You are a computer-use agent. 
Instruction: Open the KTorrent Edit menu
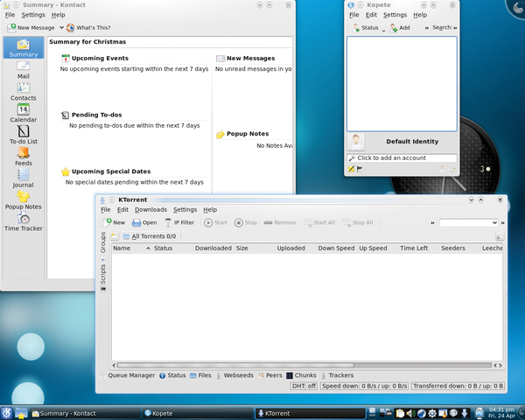click(x=122, y=210)
